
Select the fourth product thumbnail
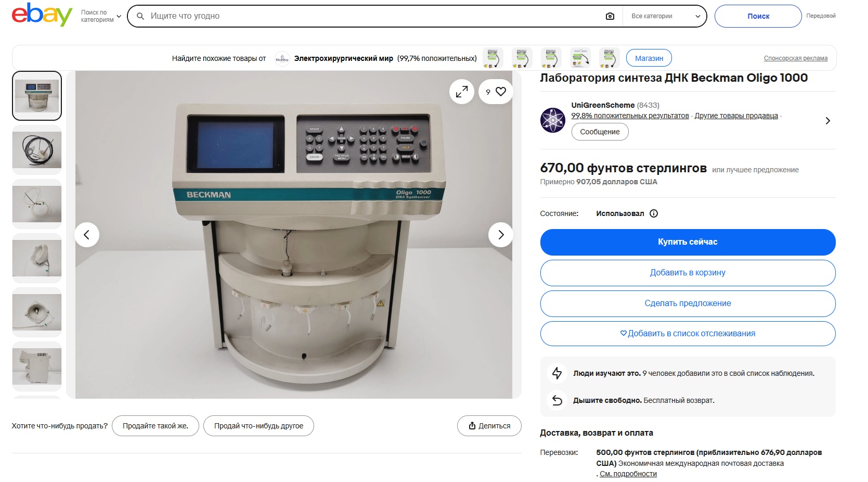(37, 258)
